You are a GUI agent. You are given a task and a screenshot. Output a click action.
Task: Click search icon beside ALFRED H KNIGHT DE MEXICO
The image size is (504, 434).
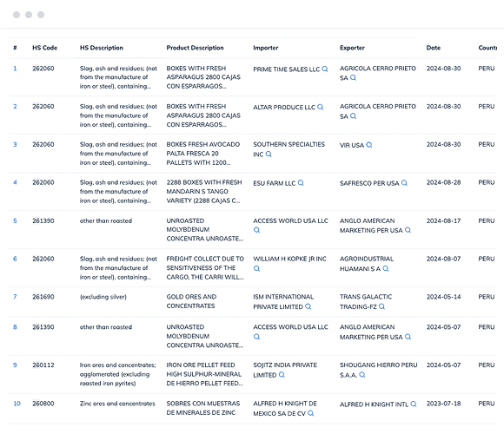pyautogui.click(x=310, y=413)
